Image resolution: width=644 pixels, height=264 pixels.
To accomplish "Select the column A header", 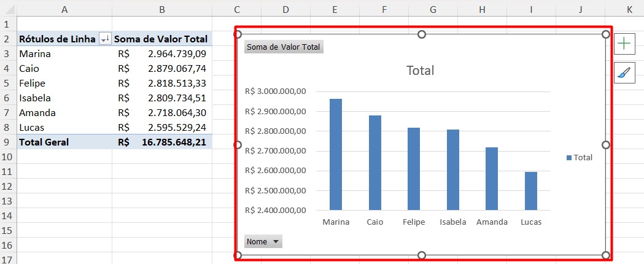I will 64,9.
